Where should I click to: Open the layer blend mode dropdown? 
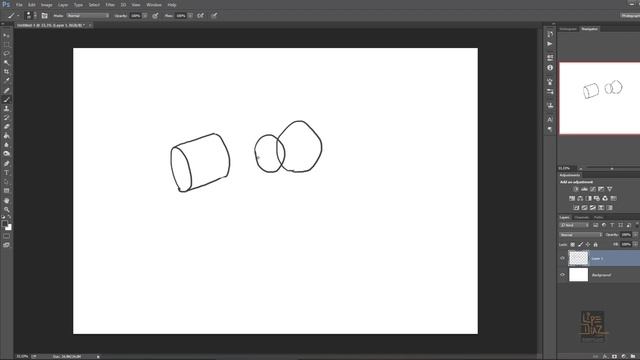(x=581, y=235)
